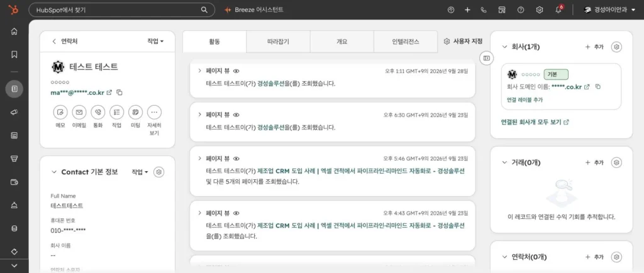Open the Commerce wallet sidebar icon
Viewport: 644px width, 273px height.
click(x=14, y=182)
